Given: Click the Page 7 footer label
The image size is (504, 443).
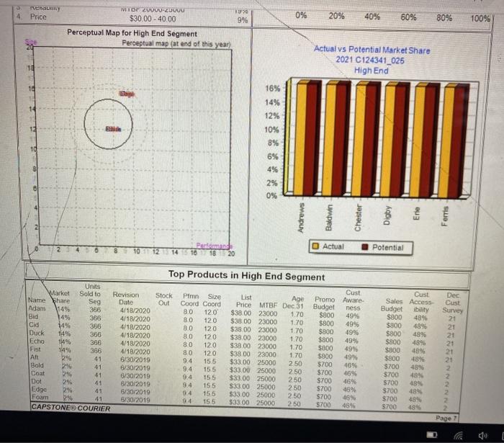Looking at the screenshot, I should 446,419.
